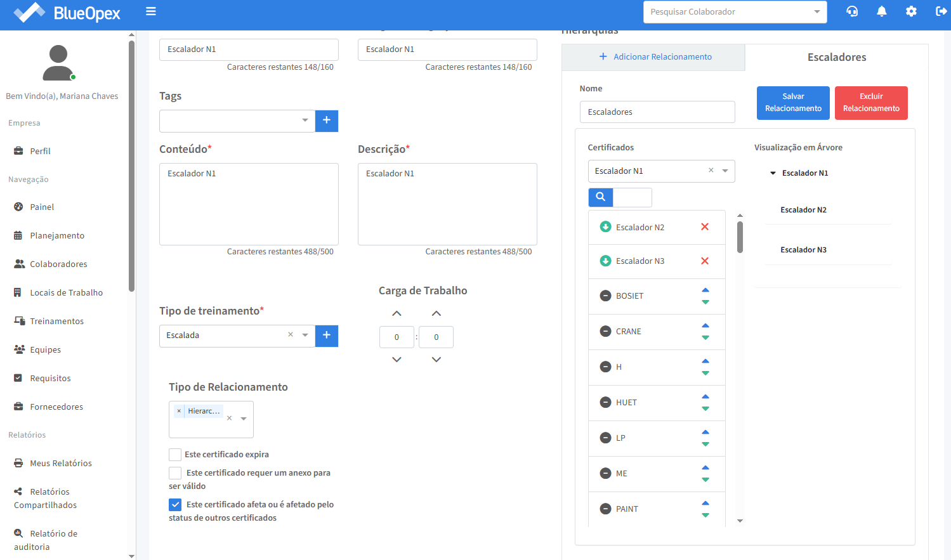Open the Tags dropdown
The width and height of the screenshot is (951, 560).
click(305, 120)
